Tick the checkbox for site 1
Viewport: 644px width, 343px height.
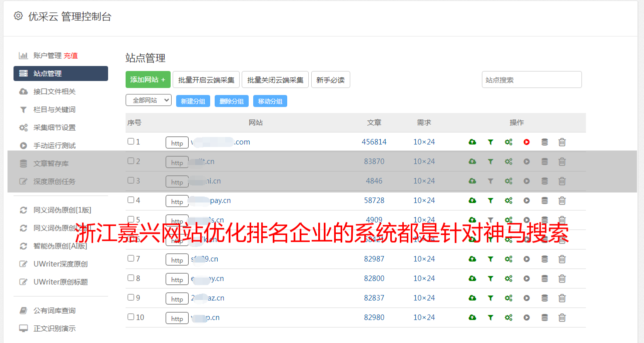click(131, 141)
